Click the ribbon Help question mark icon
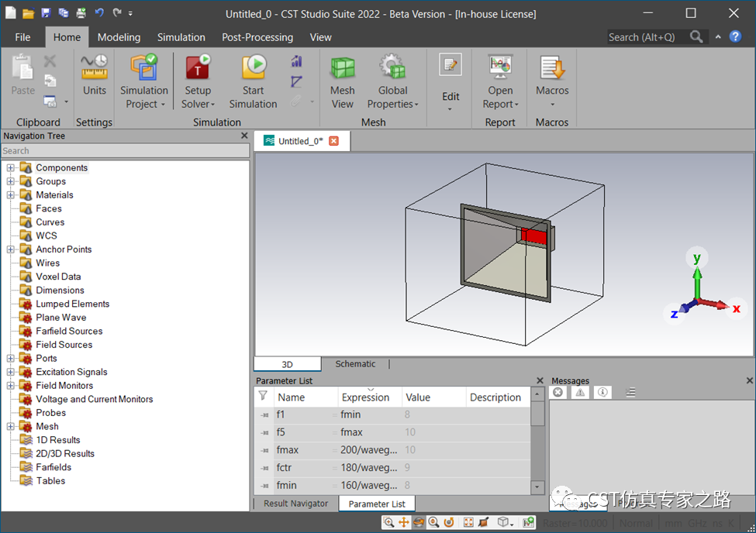The height and width of the screenshot is (533, 756). coord(735,36)
